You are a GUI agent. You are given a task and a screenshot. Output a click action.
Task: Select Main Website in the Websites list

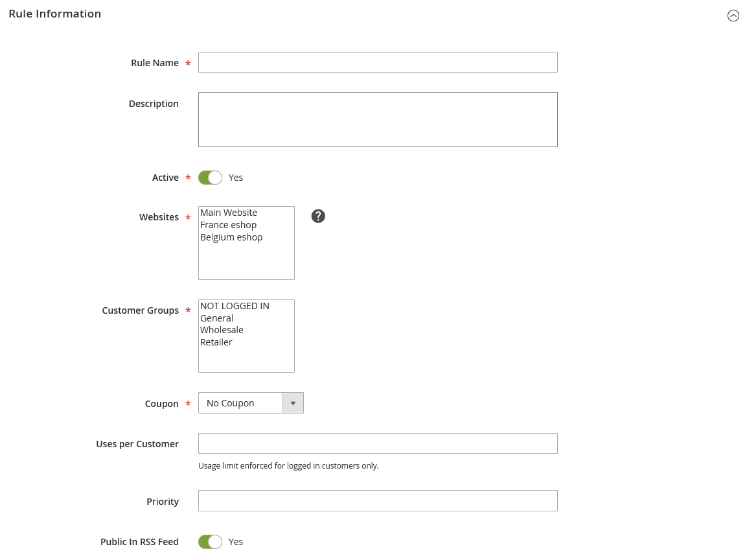(x=229, y=213)
